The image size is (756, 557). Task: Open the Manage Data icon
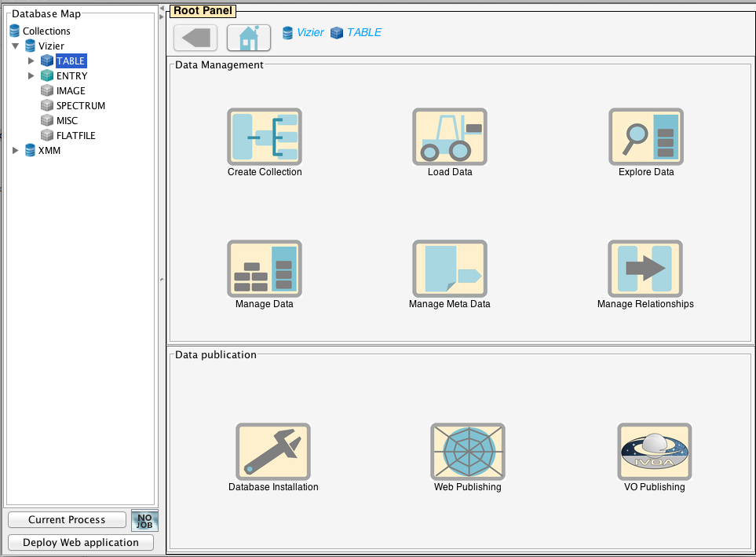[x=265, y=269]
